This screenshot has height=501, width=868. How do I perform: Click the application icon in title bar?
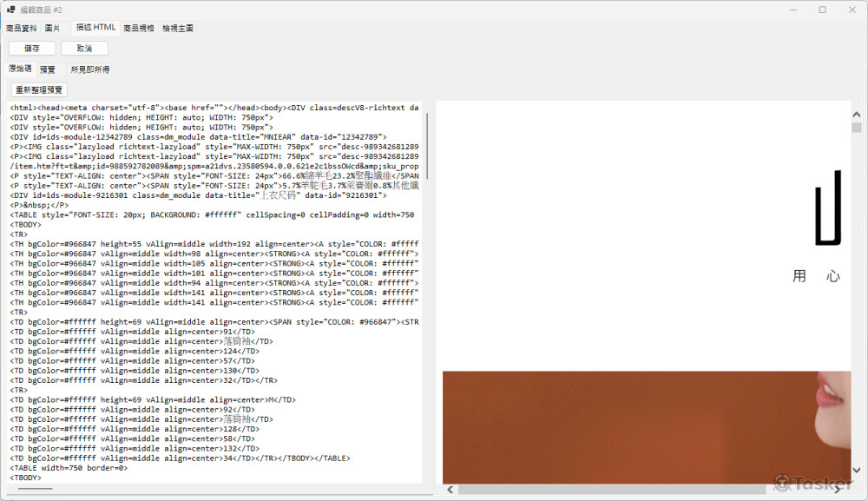point(10,10)
